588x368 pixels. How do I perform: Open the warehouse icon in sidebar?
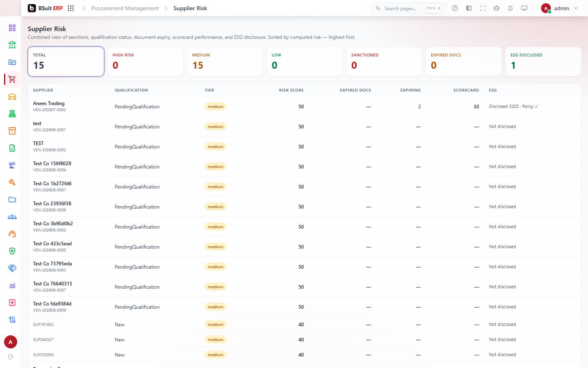coord(12,96)
